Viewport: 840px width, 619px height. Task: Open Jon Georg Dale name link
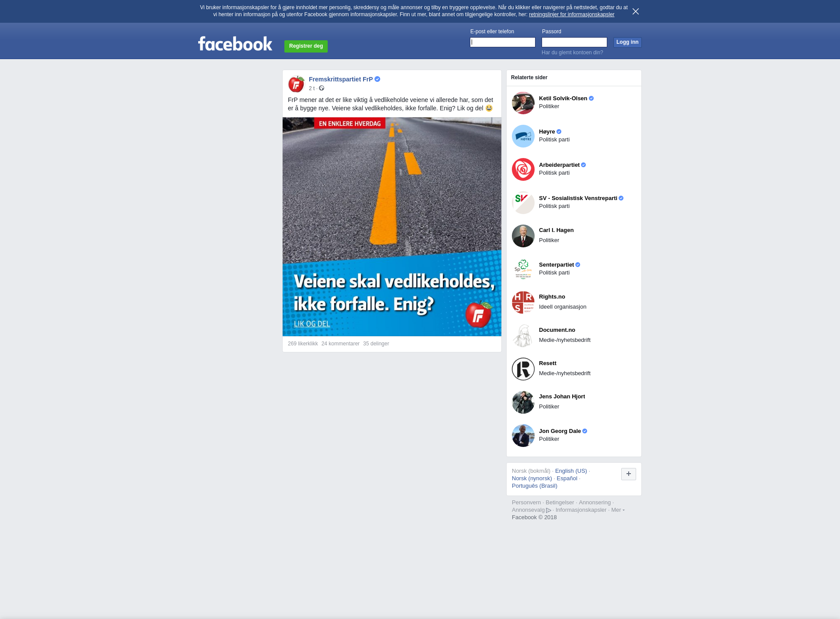pyautogui.click(x=560, y=431)
